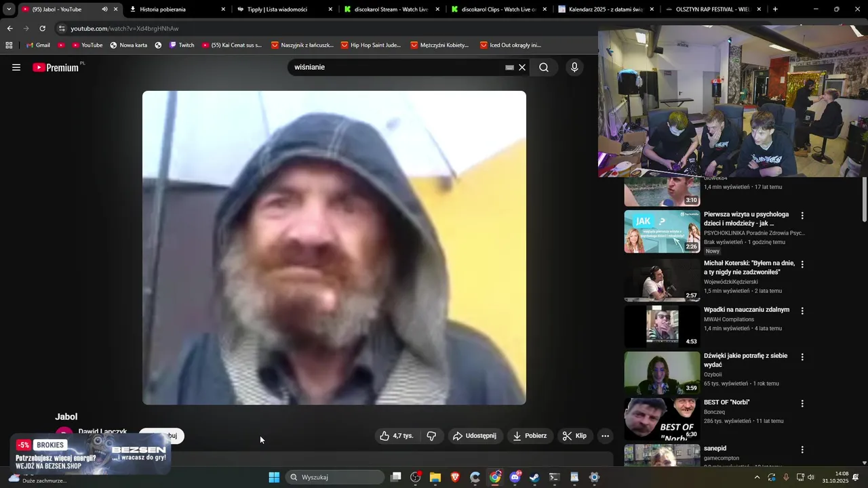Open 'Nowa karta' bookmark
The height and width of the screenshot is (488, 868).
click(128, 45)
